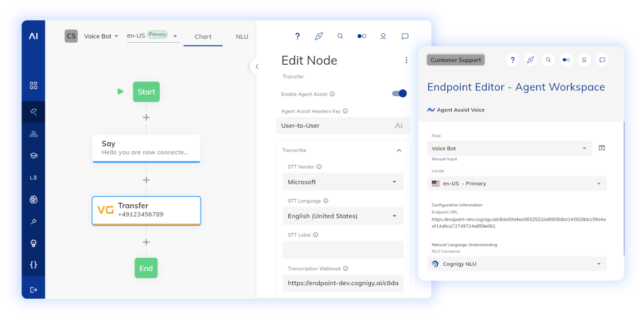Open the chat icon in Endpoint Editor window
644x319 pixels.
point(602,60)
